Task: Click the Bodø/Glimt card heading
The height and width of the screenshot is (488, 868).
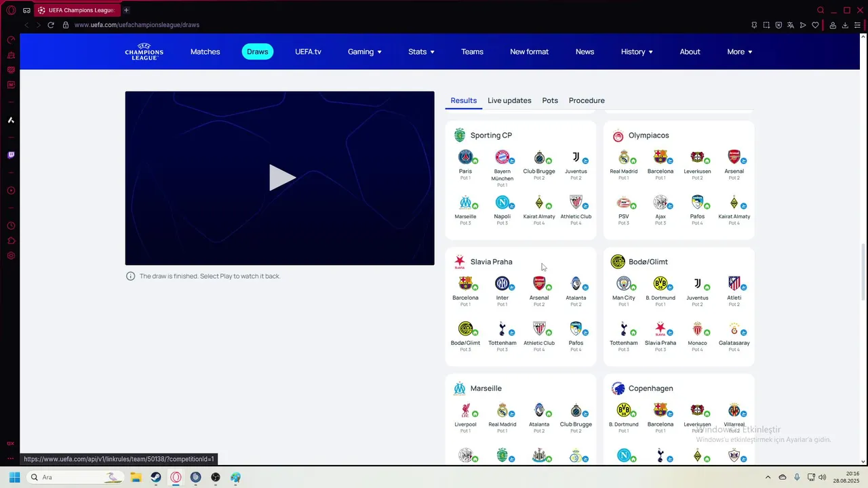Action: pyautogui.click(x=648, y=262)
